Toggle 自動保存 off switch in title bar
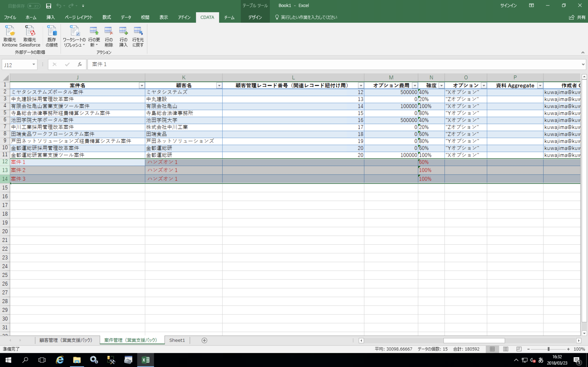The width and height of the screenshot is (588, 367). point(34,6)
